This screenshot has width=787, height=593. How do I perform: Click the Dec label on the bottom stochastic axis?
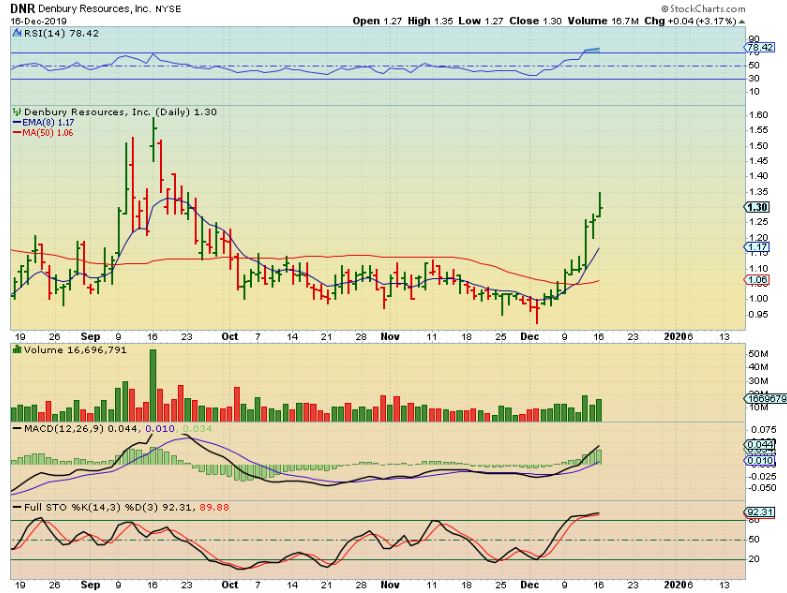(x=529, y=585)
